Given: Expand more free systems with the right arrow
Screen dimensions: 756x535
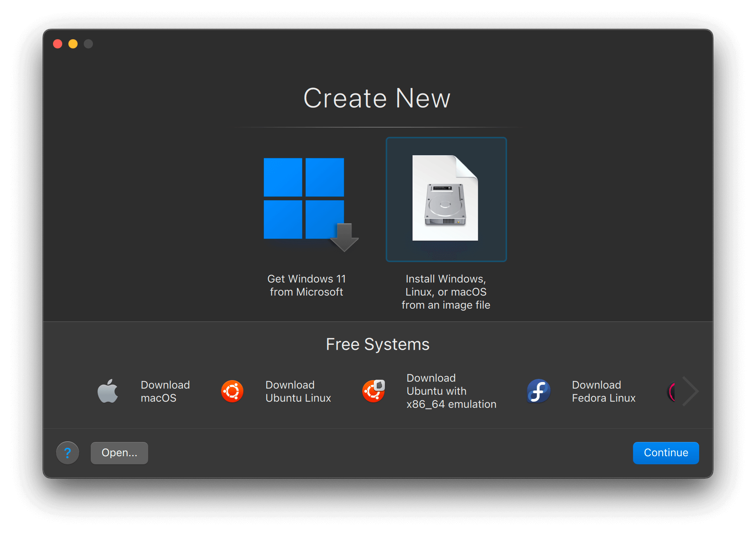Looking at the screenshot, I should pyautogui.click(x=690, y=391).
